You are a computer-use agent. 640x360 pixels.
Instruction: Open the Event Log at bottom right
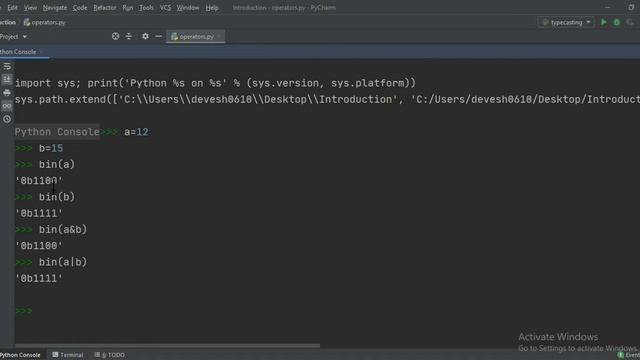[x=629, y=355]
